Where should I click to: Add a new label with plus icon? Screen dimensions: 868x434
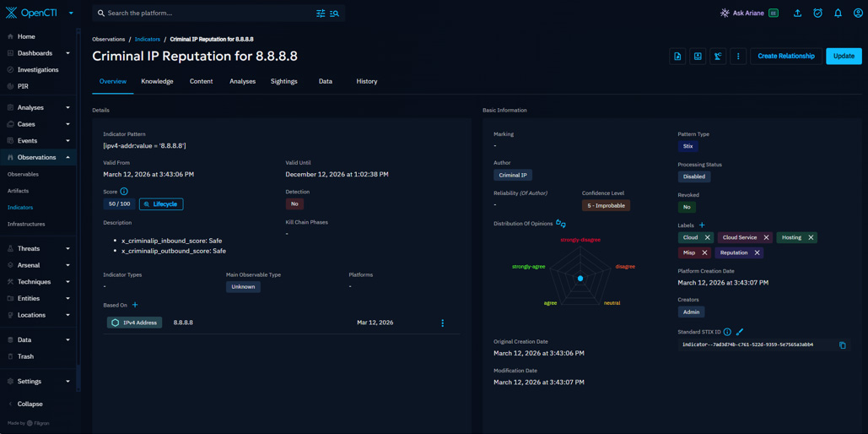(702, 225)
